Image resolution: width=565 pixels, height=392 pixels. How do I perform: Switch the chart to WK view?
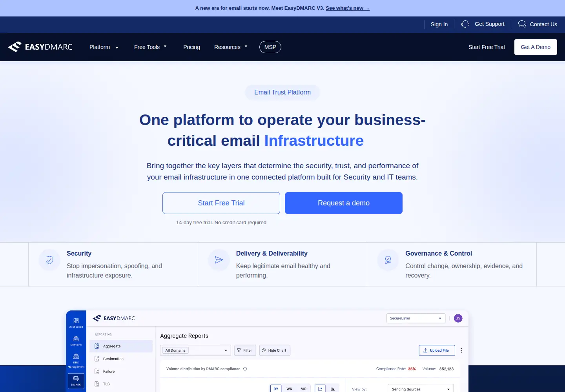click(290, 389)
